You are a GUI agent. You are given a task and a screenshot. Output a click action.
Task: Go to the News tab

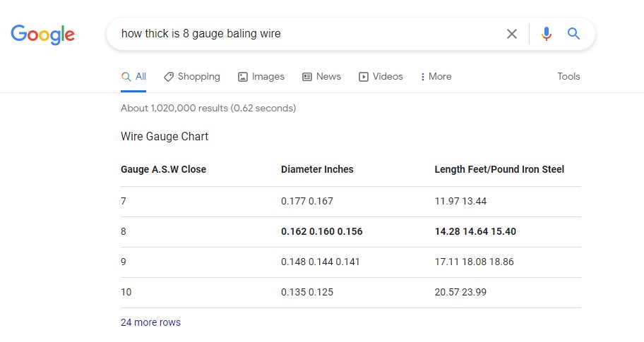click(328, 77)
